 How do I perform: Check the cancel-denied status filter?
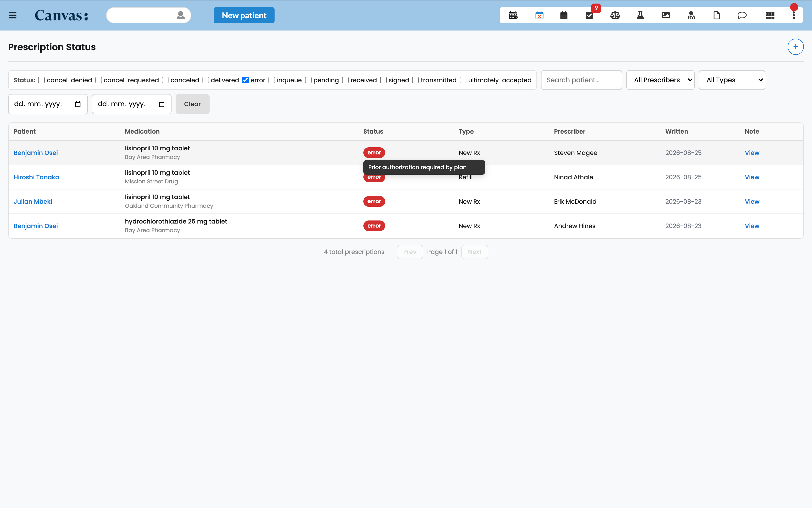pos(41,80)
